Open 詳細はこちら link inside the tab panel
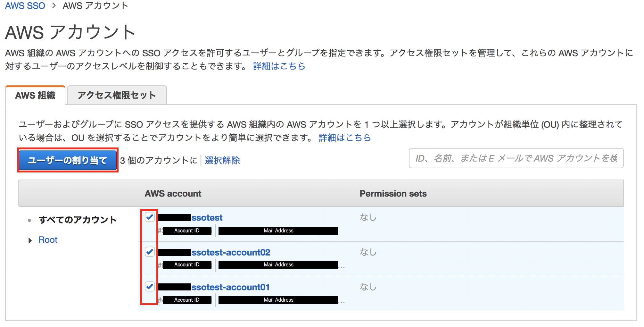 (x=345, y=138)
